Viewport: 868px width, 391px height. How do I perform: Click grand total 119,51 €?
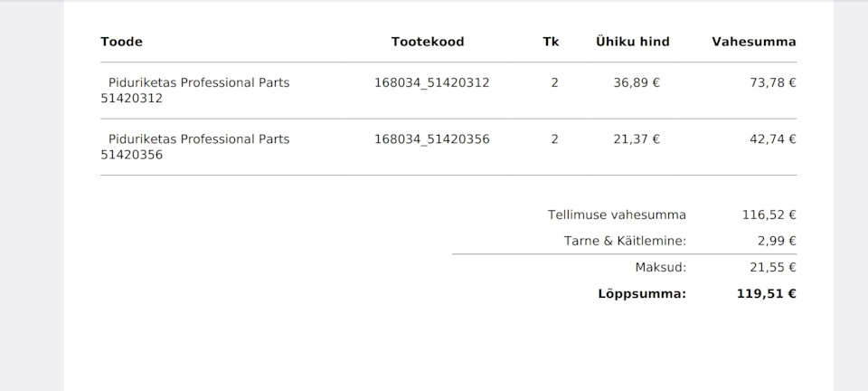tap(766, 293)
